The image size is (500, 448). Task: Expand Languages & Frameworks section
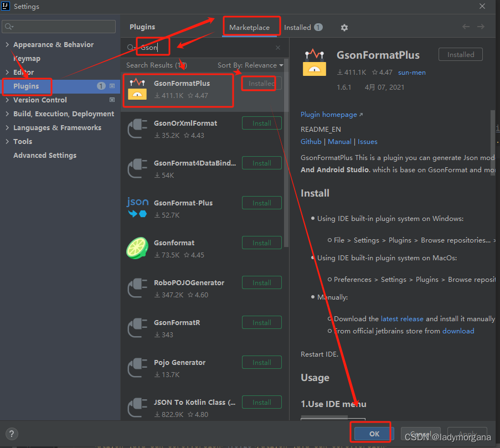click(7, 127)
